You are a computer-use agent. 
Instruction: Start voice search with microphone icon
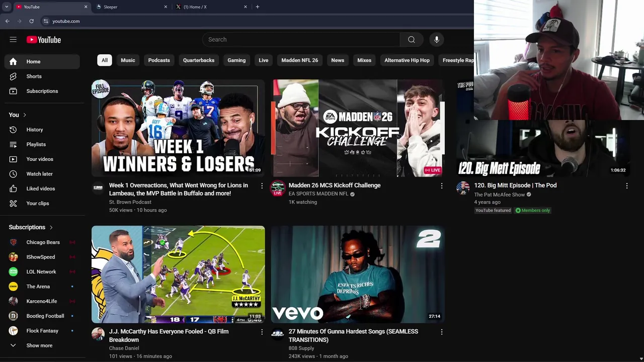pos(437,40)
